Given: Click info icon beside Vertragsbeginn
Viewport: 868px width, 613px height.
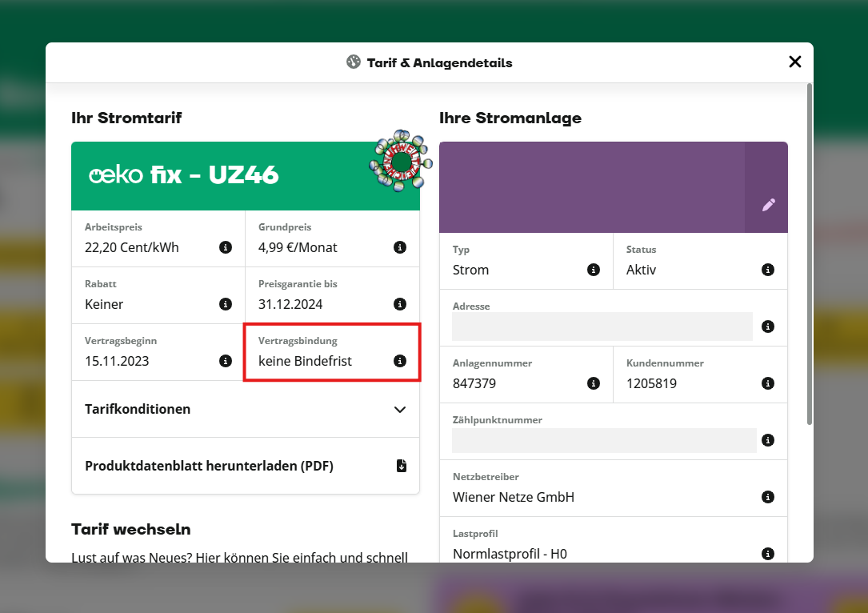Looking at the screenshot, I should [x=226, y=361].
